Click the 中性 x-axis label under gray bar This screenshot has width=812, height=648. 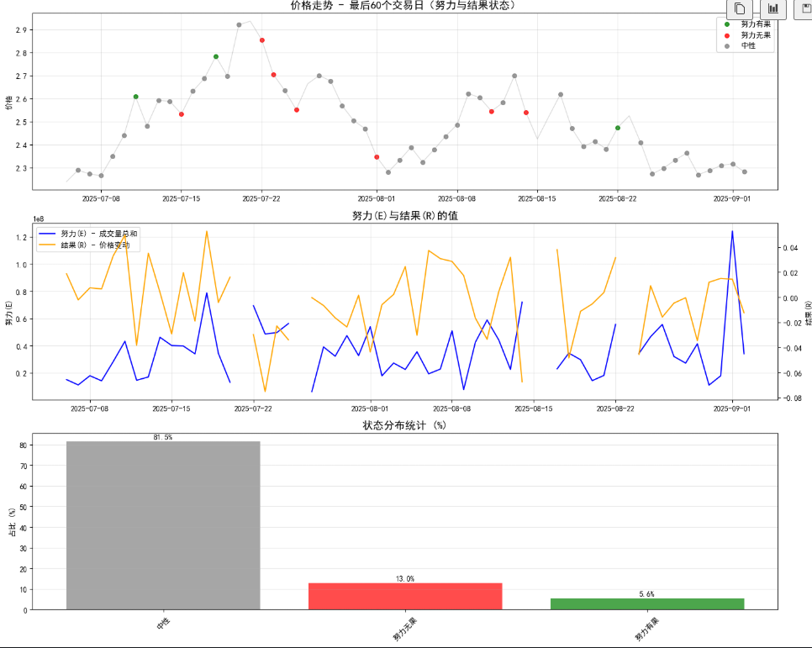[x=163, y=624]
